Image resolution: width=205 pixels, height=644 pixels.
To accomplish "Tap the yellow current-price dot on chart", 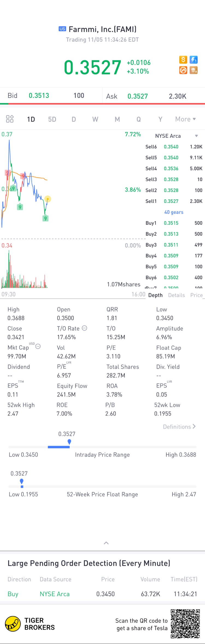I will coord(48,199).
